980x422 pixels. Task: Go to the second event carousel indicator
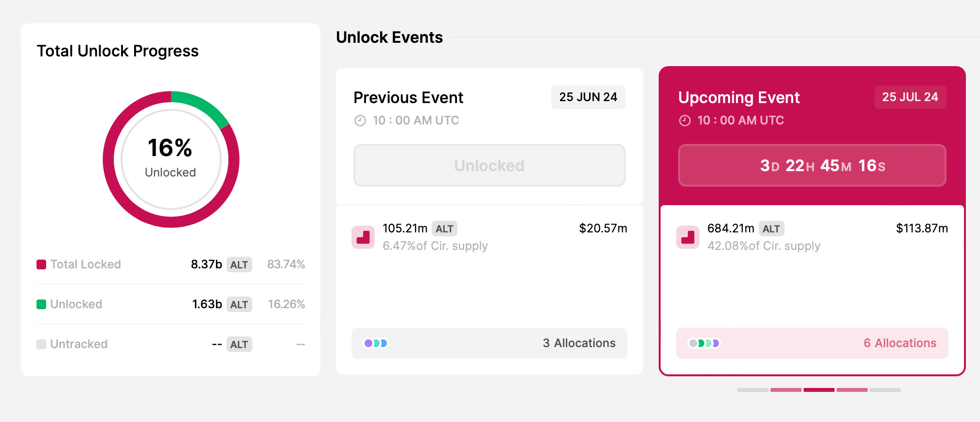click(786, 390)
